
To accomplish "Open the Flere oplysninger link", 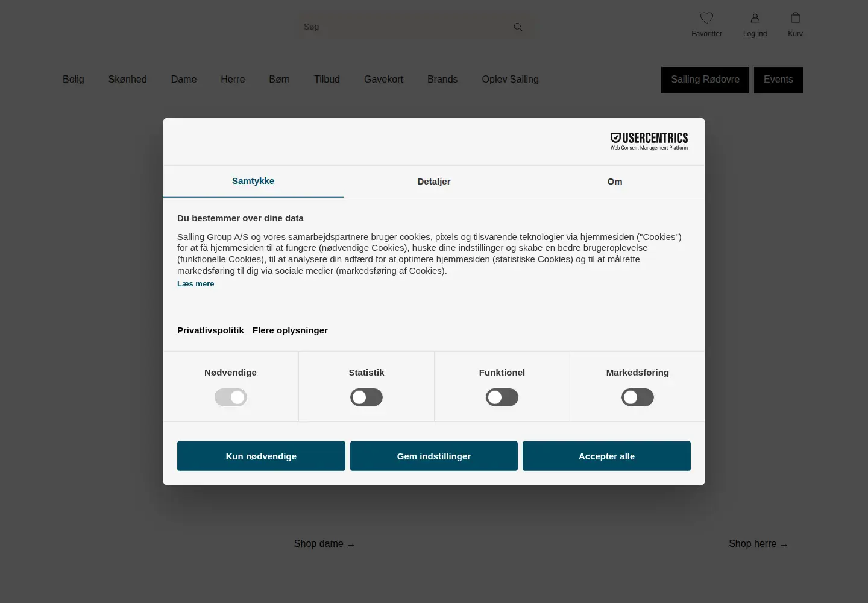I will coord(290,330).
